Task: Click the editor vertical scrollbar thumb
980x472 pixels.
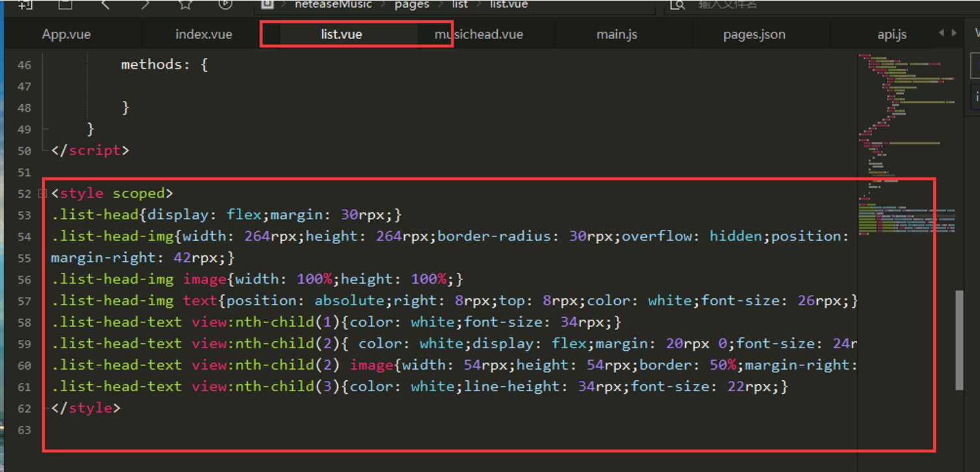Action: 959,340
